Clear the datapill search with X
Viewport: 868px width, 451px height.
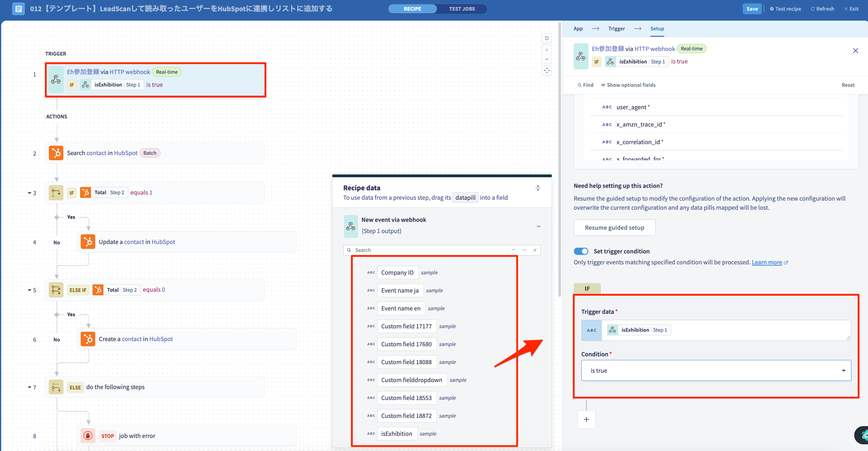(x=535, y=250)
